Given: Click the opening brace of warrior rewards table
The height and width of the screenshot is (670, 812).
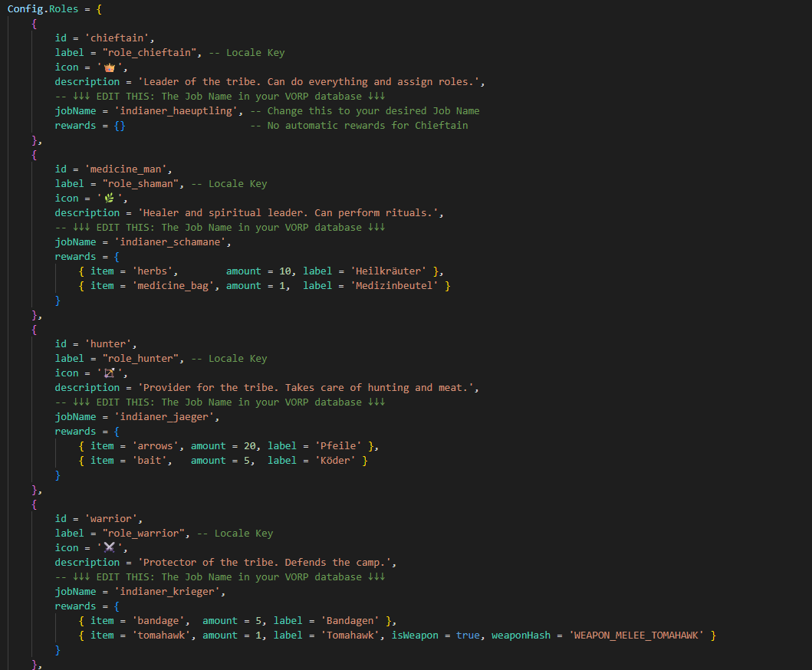Looking at the screenshot, I should point(117,606).
